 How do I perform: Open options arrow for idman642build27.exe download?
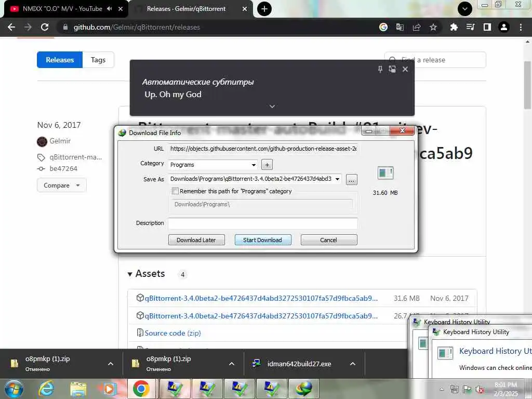[353, 364]
